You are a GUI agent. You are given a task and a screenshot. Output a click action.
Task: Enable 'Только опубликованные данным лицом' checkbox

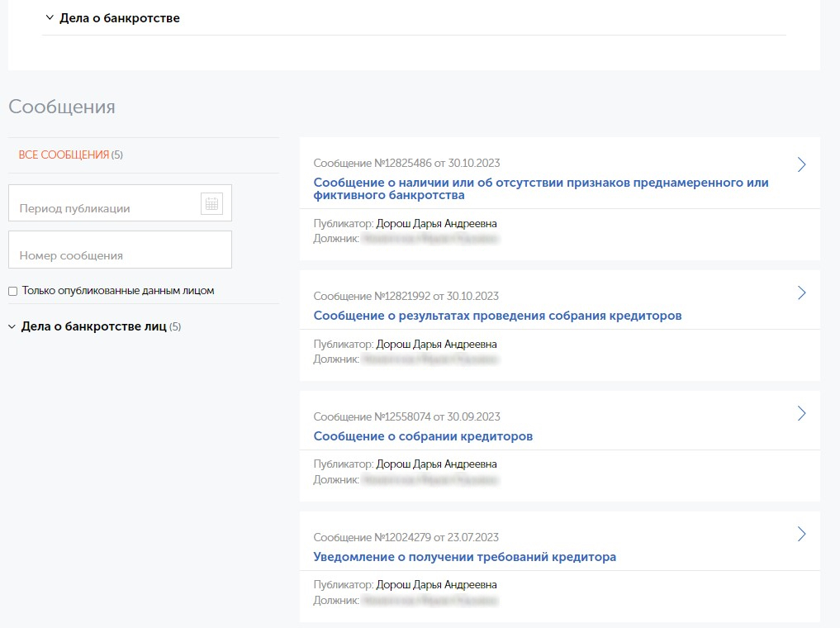12,291
